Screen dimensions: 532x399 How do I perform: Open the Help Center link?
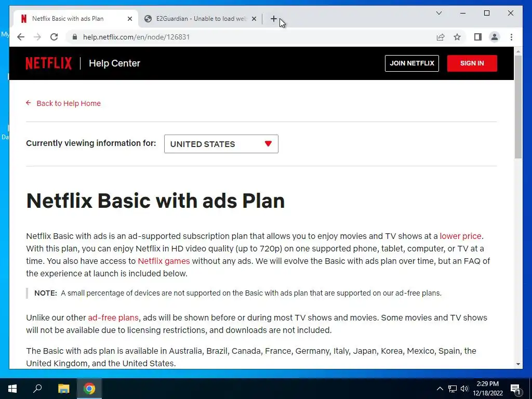click(114, 63)
